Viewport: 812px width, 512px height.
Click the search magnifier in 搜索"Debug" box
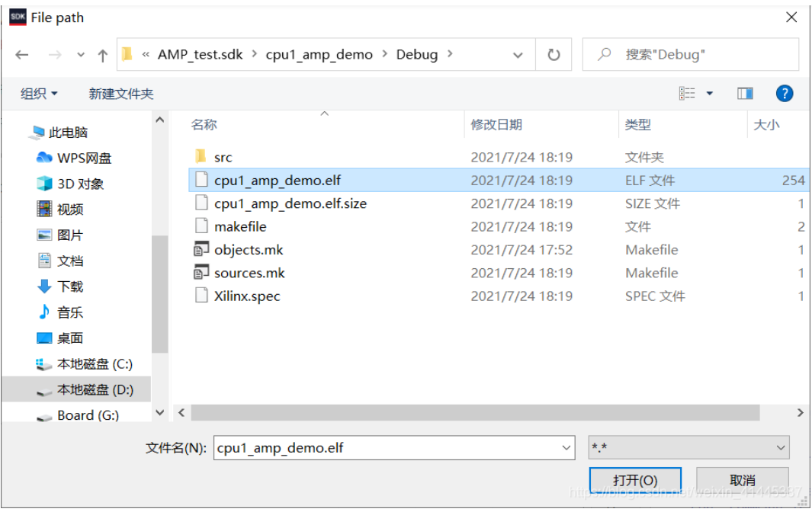coord(602,54)
